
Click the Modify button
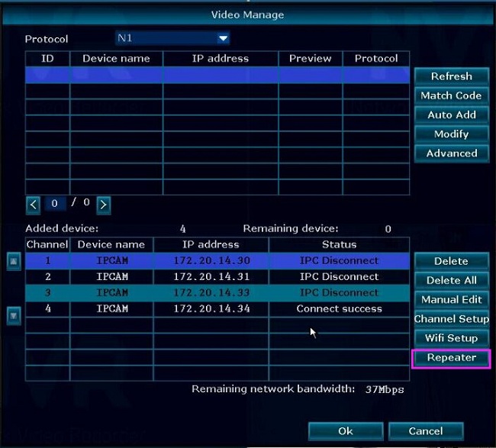click(451, 134)
